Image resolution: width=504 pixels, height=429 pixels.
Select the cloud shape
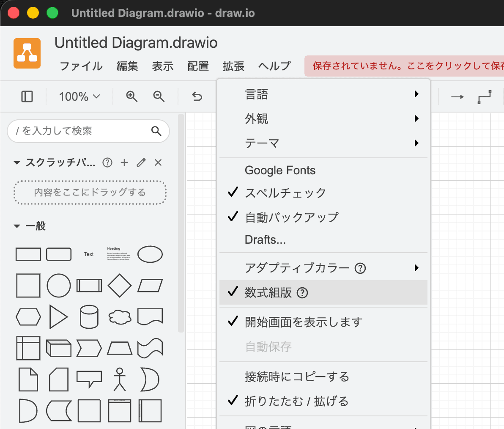(x=120, y=317)
